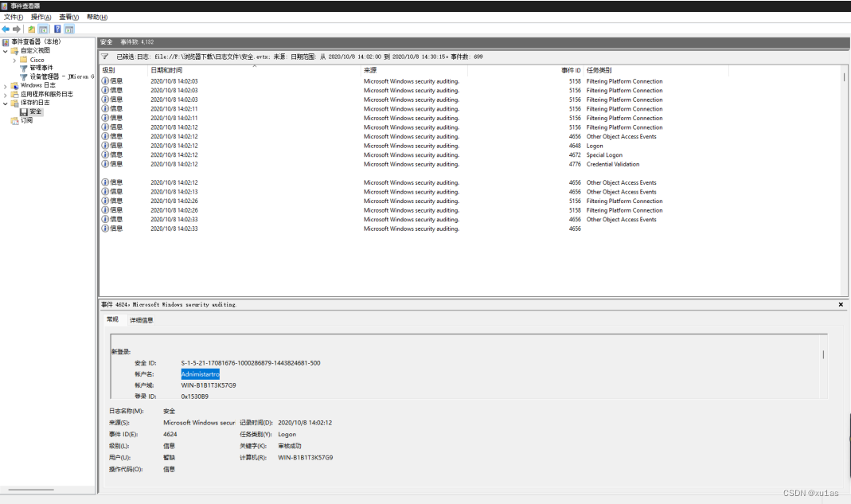Open the Help toolbar icon

56,29
